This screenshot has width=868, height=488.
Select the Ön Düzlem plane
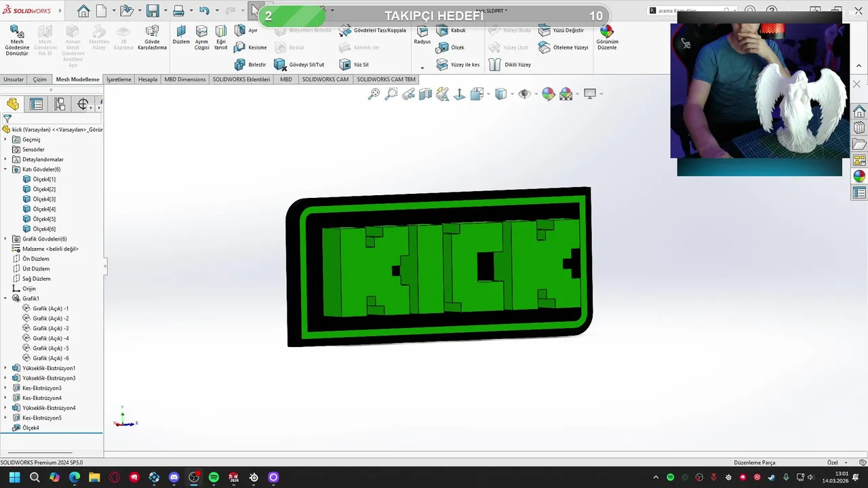tap(31, 259)
